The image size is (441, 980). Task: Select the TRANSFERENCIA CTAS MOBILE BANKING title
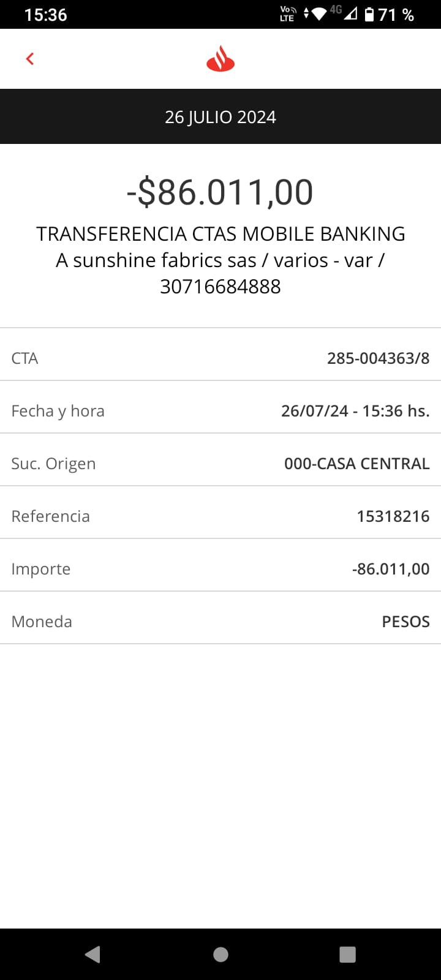221,234
